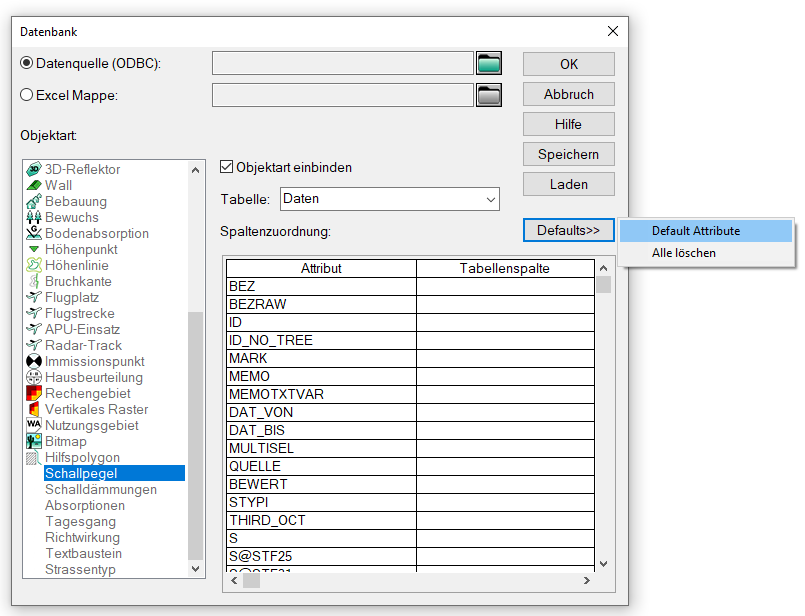The height and width of the screenshot is (616, 805).
Task: Click attribute table scroll right arrow
Action: pos(587,581)
